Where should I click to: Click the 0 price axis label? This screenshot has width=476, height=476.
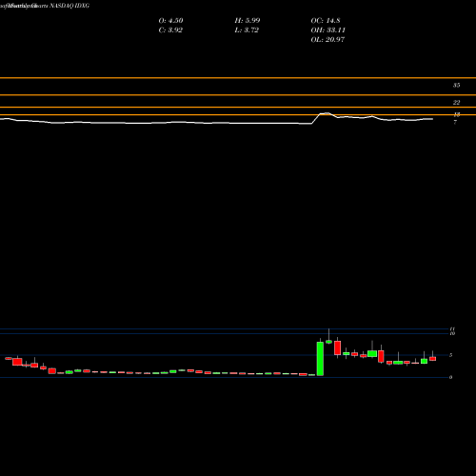click(450, 377)
